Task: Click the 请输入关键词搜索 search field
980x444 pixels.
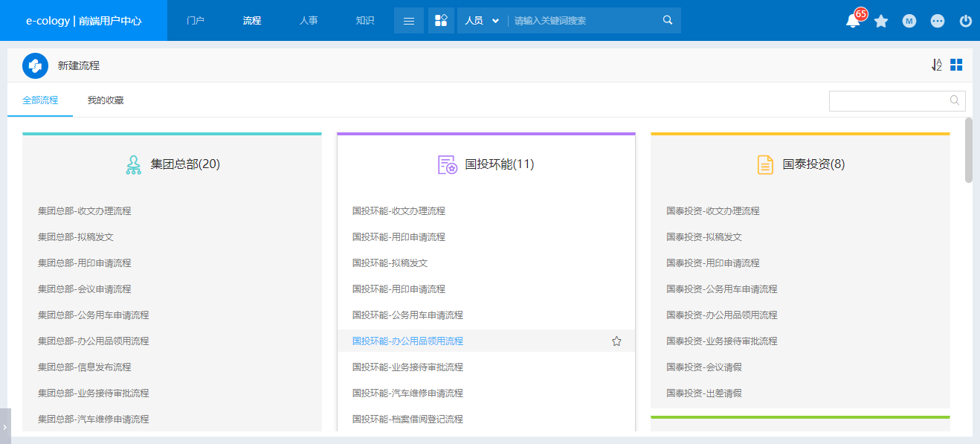Action: [x=584, y=21]
